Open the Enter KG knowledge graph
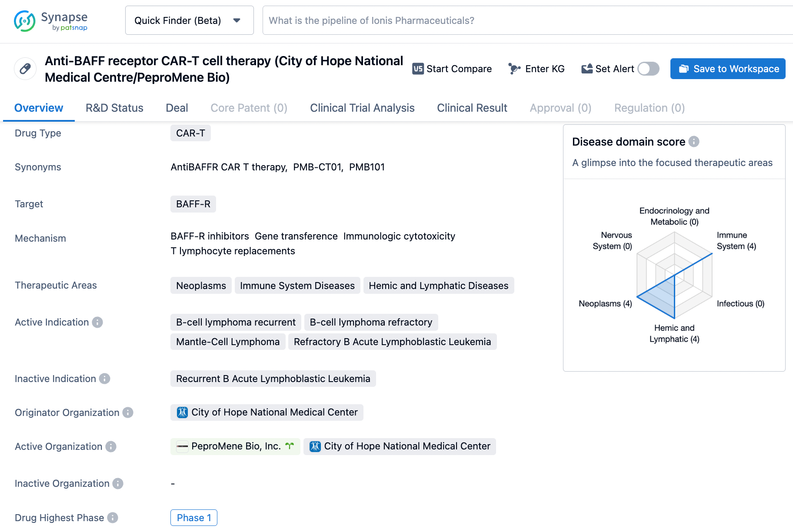793x532 pixels. 536,69
